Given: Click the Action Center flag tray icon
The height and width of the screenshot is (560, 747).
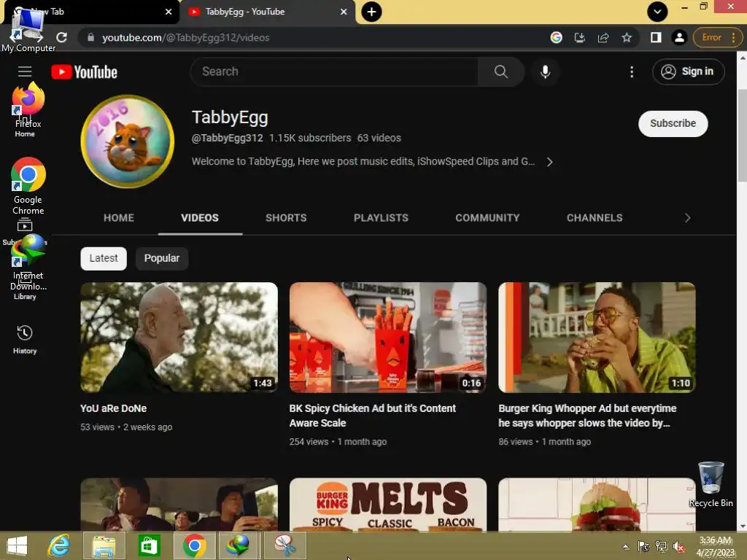Looking at the screenshot, I should 643,547.
